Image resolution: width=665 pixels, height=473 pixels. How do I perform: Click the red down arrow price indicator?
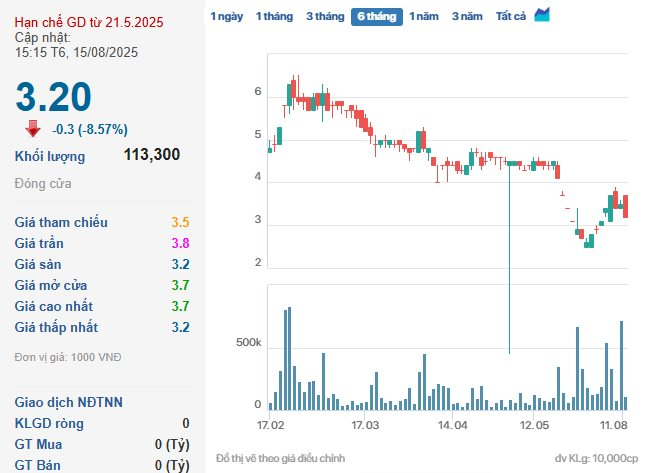33,128
